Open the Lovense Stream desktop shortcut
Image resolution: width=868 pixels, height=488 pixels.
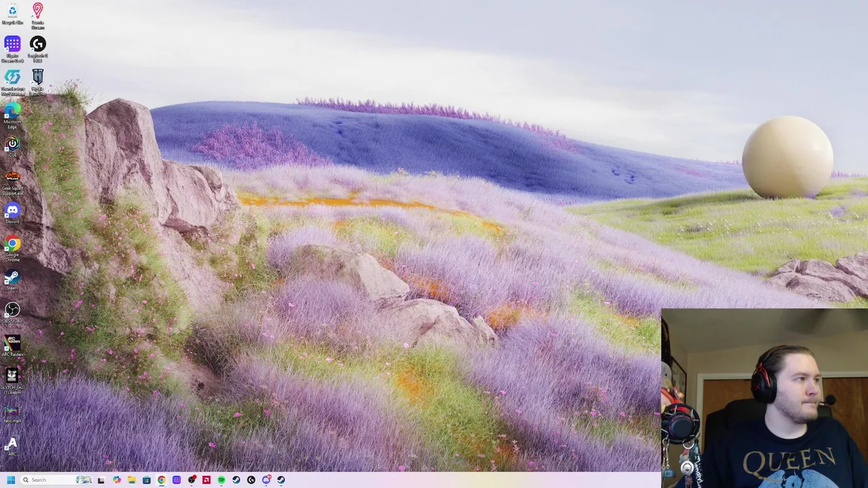coord(37,16)
